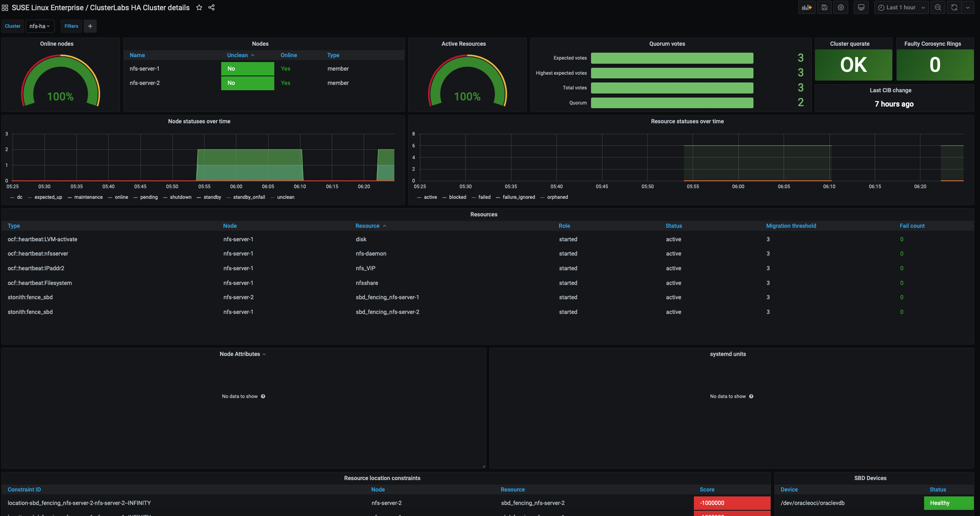Click the ClusterLabs HA Cluster details title

(140, 7)
